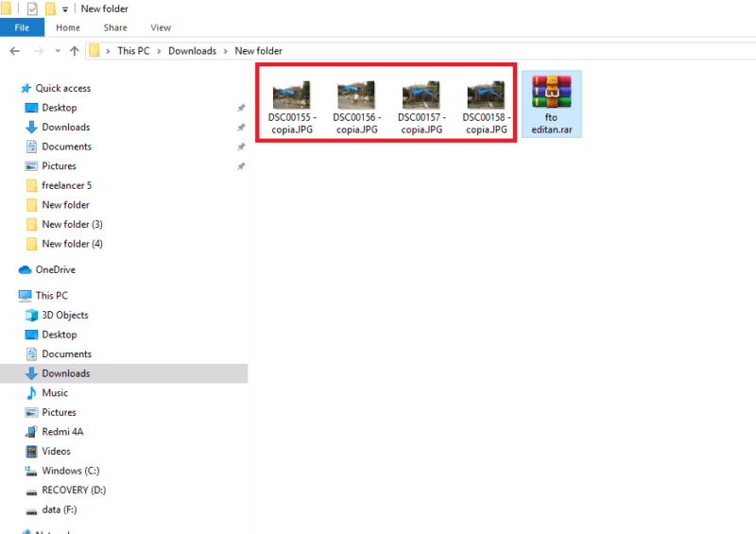Screen dimensions: 756x534
Task: Select highlighted Downloads under This PC
Action: [x=124, y=373]
